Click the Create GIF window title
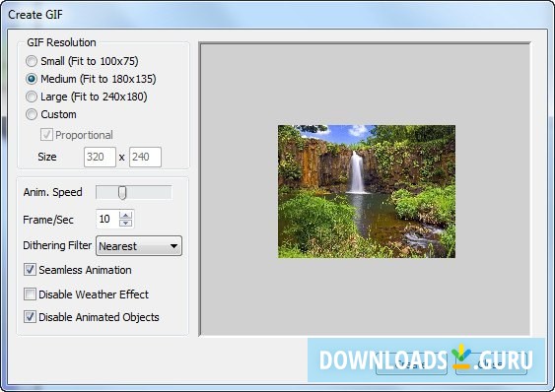The width and height of the screenshot is (555, 392). 35,15
